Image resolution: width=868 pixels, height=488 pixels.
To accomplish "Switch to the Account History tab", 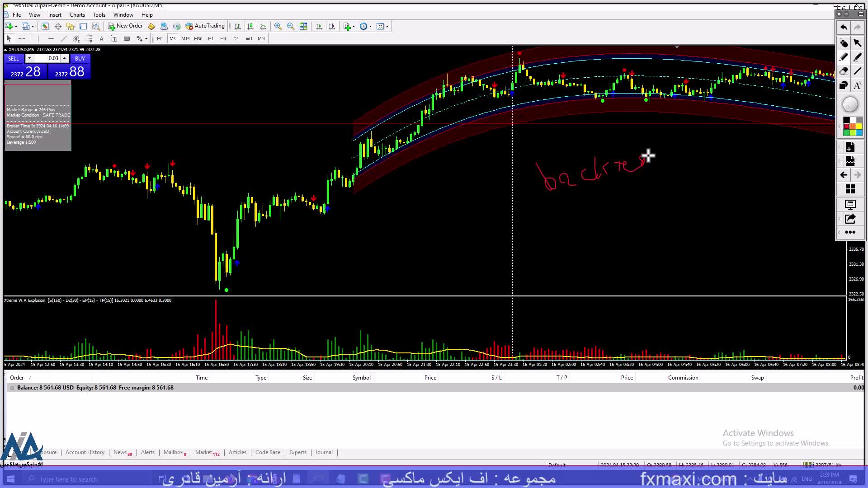I will [x=85, y=452].
